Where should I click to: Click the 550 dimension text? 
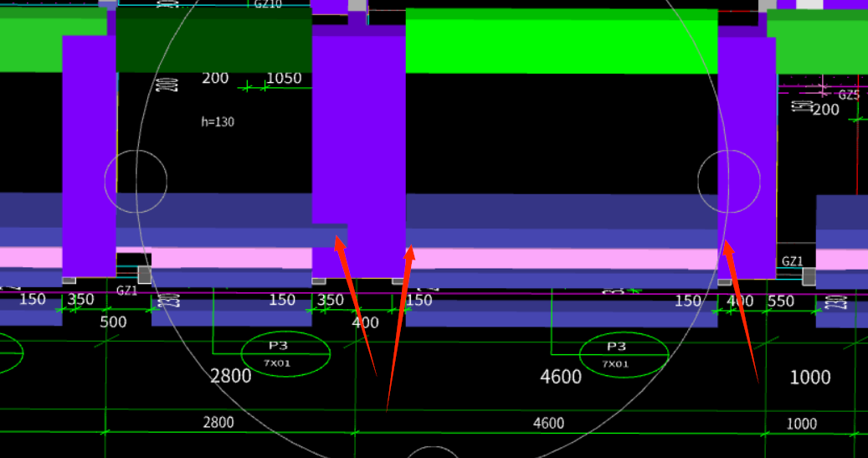[781, 301]
